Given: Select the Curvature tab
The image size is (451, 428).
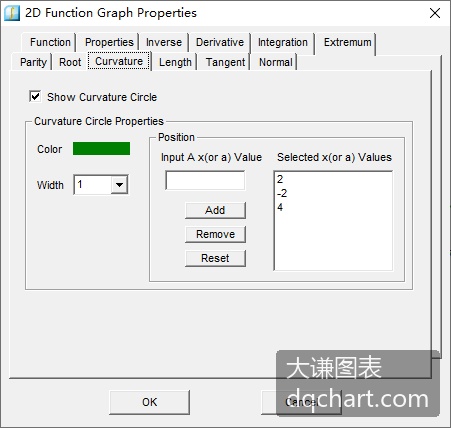Looking at the screenshot, I should point(119,61).
